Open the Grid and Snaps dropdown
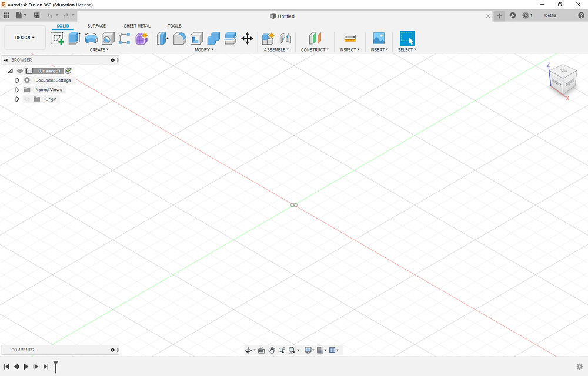588x376 pixels. (322, 350)
